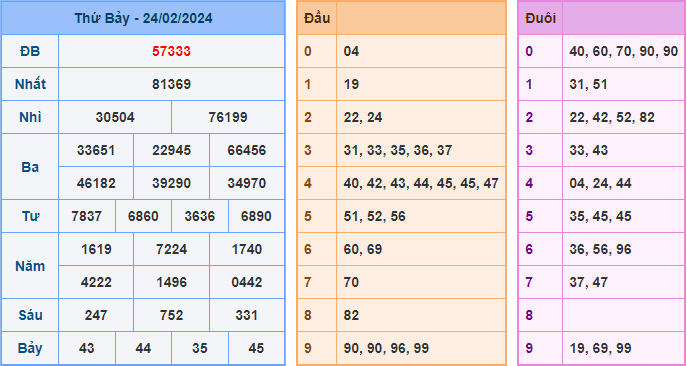
Task: Click the Đầu column header
Action: coord(317,18)
